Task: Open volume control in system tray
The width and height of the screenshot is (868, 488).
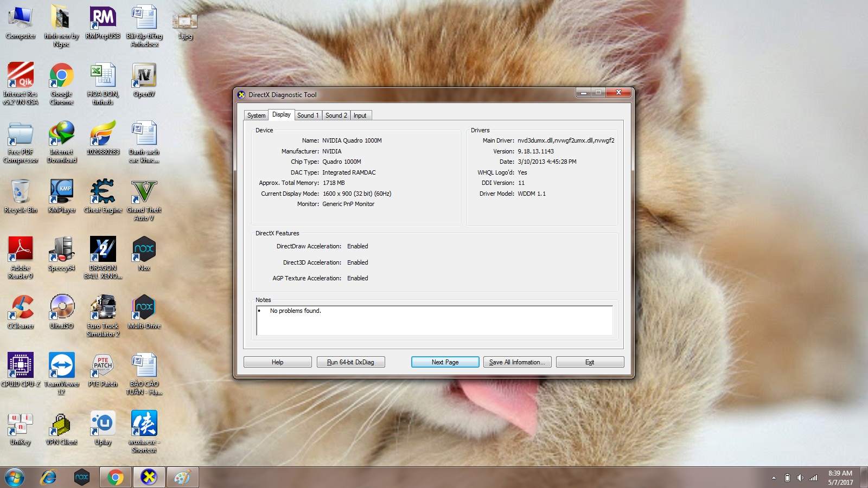Action: point(800,478)
